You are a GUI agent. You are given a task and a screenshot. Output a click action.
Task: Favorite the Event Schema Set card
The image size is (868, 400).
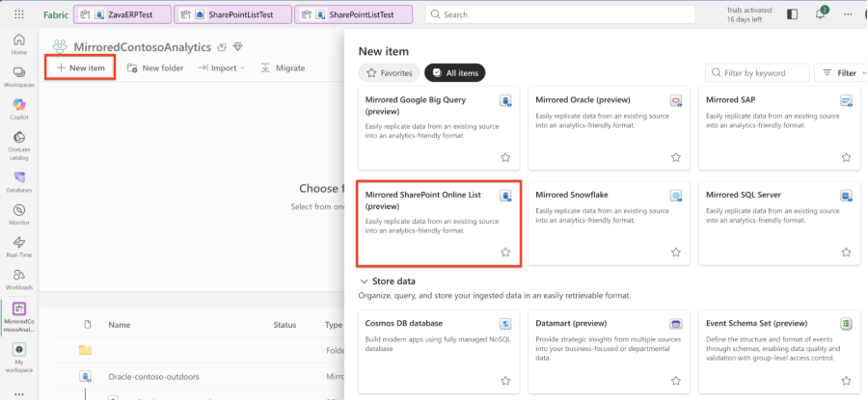pyautogui.click(x=847, y=380)
